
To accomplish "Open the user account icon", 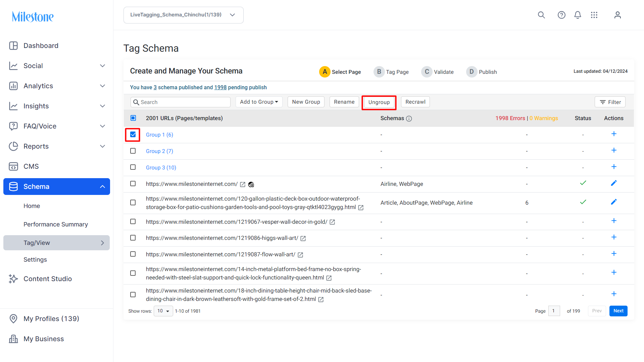I will [617, 15].
